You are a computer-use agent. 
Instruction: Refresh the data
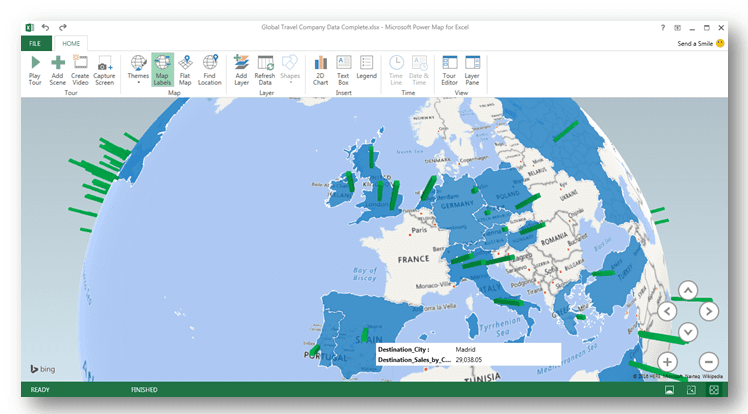(265, 71)
